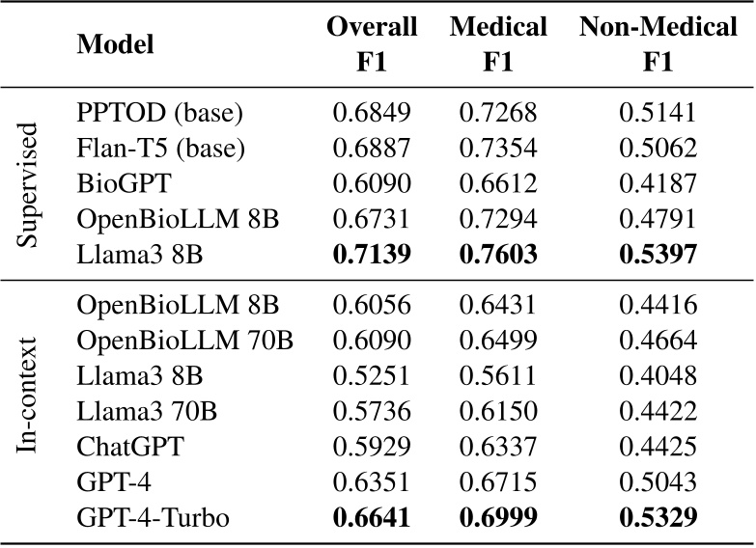
Task: Click the Overall F1 column header
Action: pos(372,44)
